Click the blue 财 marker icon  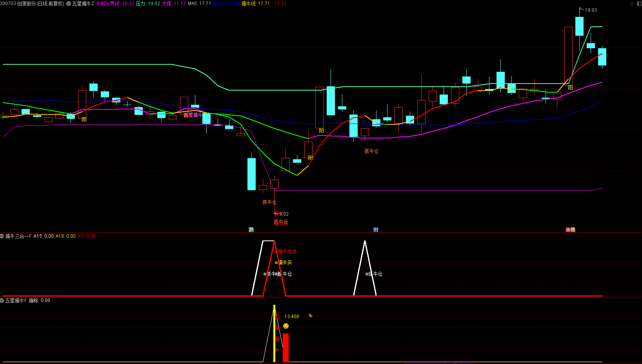point(376,230)
